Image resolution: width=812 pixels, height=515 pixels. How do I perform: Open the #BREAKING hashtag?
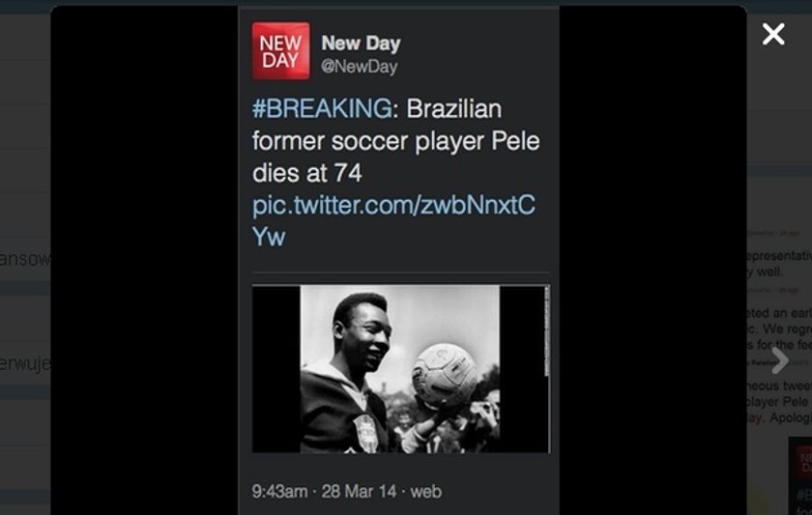[x=322, y=108]
